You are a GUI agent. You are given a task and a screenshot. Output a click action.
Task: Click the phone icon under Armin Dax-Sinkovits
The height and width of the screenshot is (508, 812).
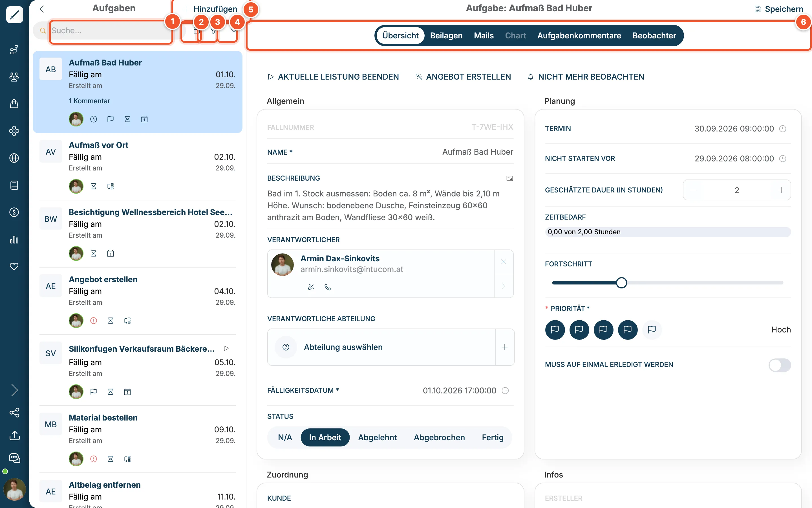pos(328,287)
